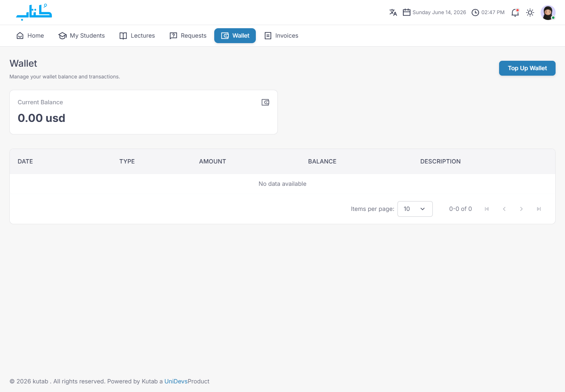Click the AMOUNT column header
Image resolution: width=565 pixels, height=392 pixels.
[x=213, y=162]
